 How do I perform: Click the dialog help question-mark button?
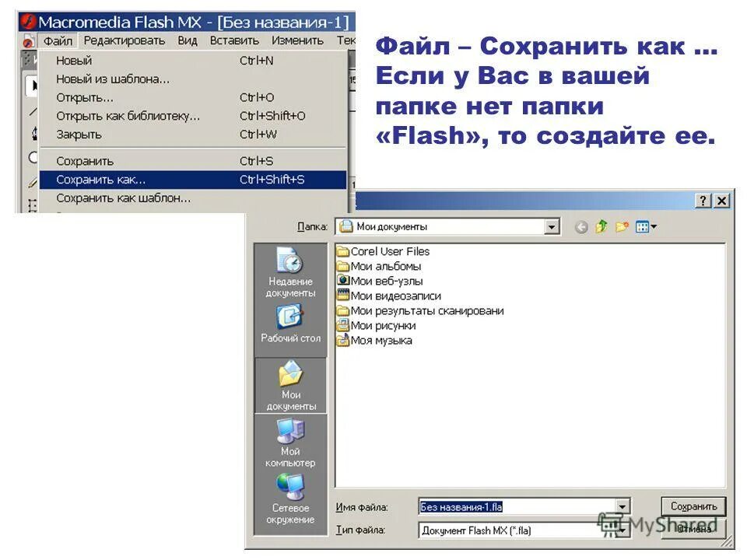(703, 201)
